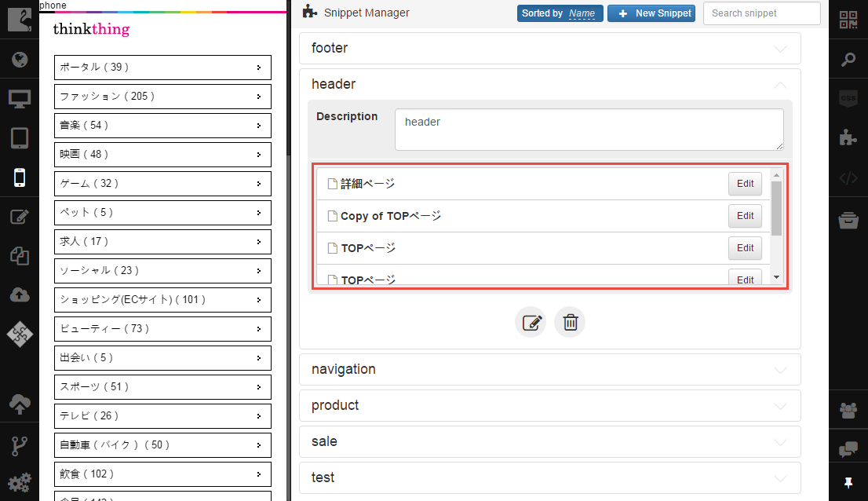Image resolution: width=868 pixels, height=501 pixels.
Task: Click the page list scrollbar down arrow
Action: point(776,278)
